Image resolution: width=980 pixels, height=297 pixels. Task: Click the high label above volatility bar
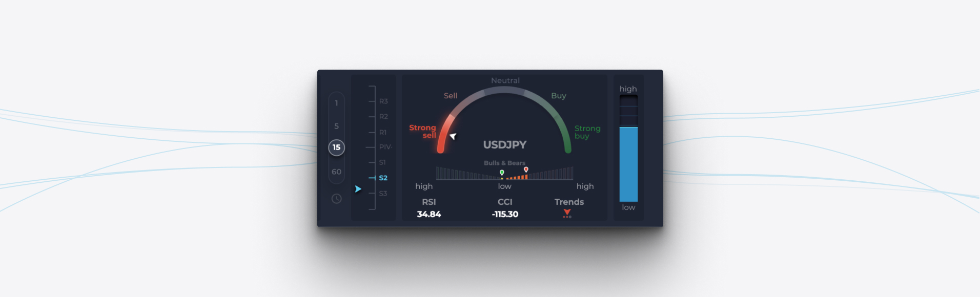point(628,89)
